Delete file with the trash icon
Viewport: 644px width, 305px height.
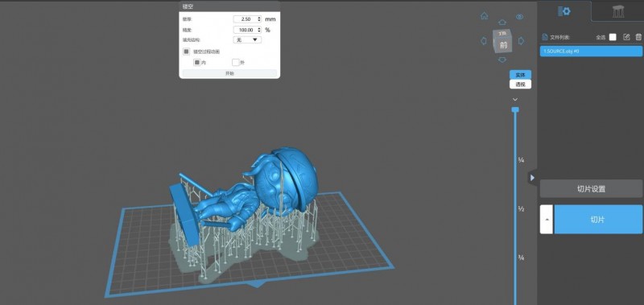[x=638, y=37]
